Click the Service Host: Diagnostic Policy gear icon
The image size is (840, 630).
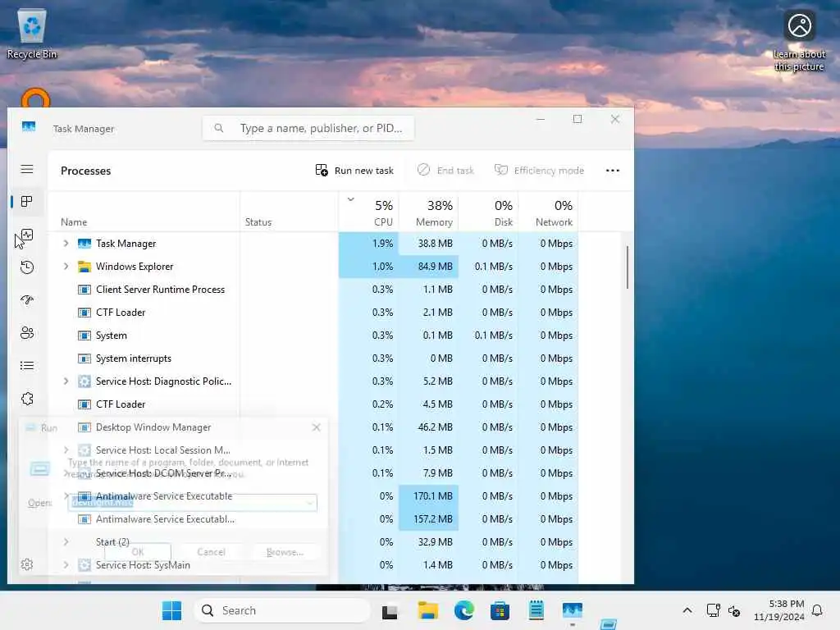coord(84,381)
